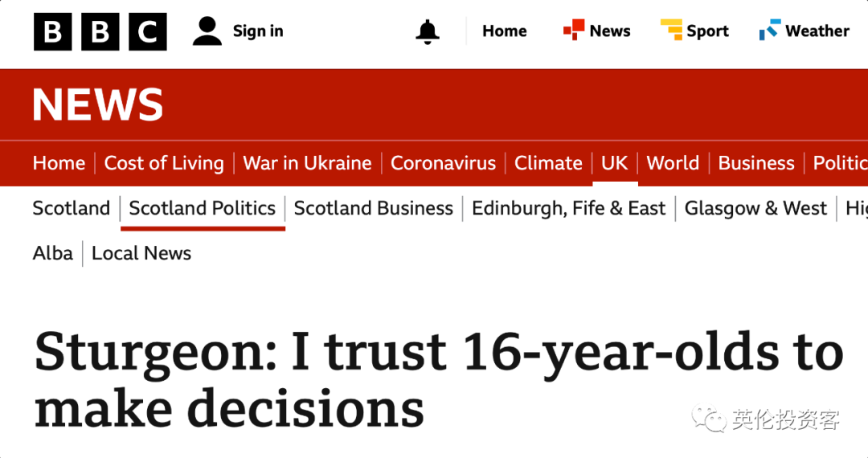Click the yellow Sport bars icon
This screenshot has height=458, width=868.
[671, 30]
